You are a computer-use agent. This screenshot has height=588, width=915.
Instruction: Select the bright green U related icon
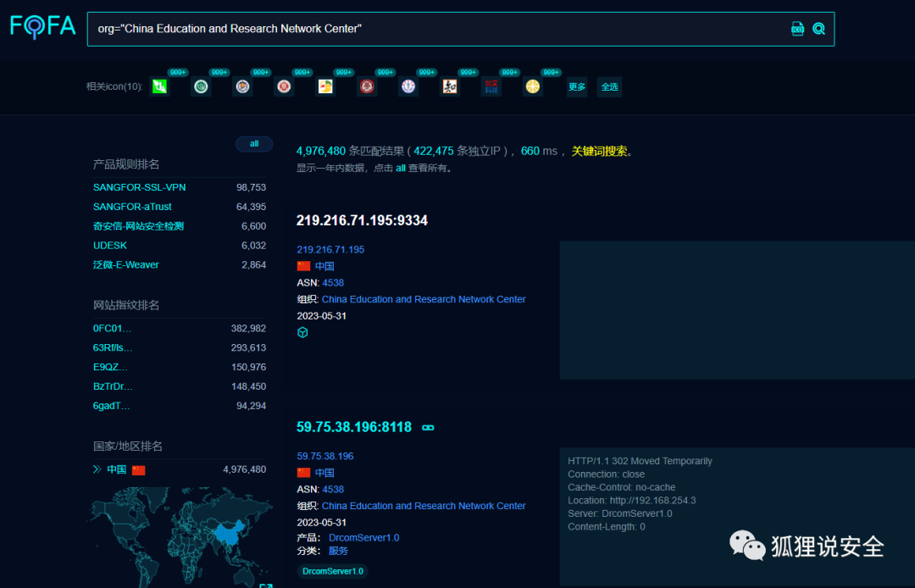tap(159, 86)
